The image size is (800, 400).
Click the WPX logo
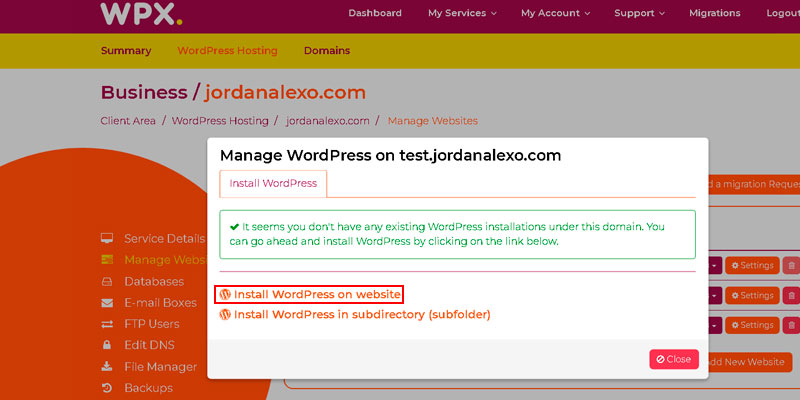pos(141,13)
